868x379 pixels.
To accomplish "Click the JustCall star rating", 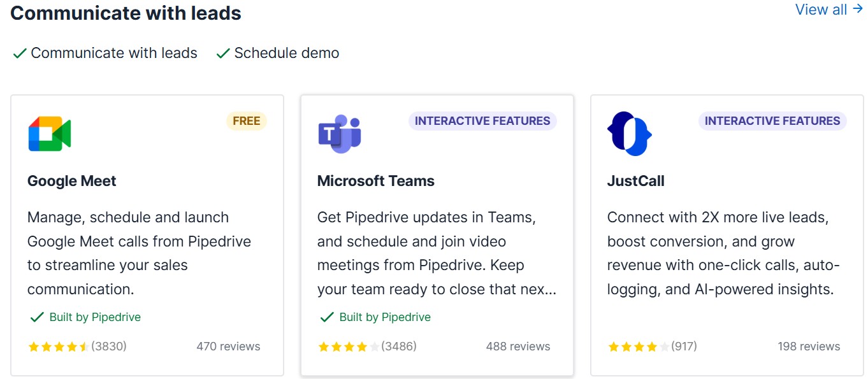I will pos(639,347).
